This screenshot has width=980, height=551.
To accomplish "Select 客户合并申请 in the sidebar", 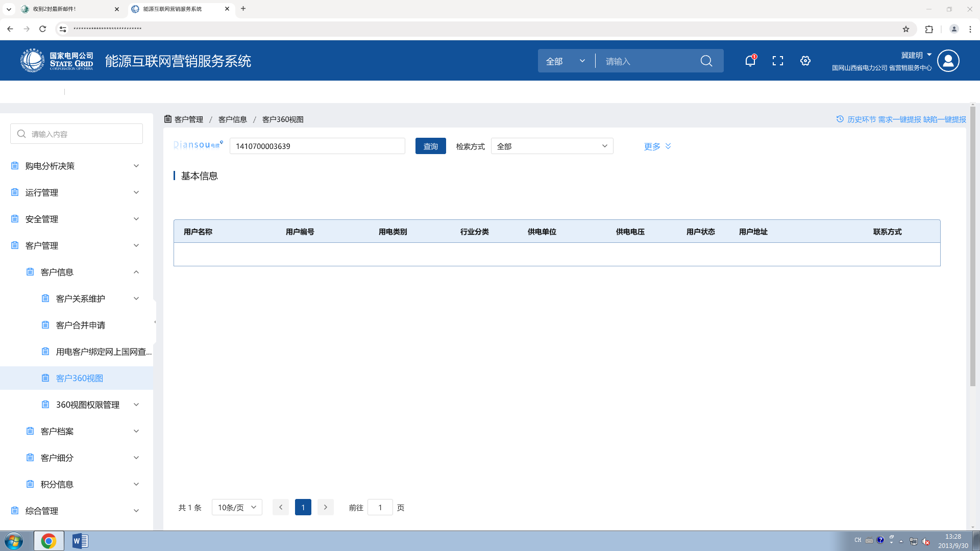I will tap(81, 325).
